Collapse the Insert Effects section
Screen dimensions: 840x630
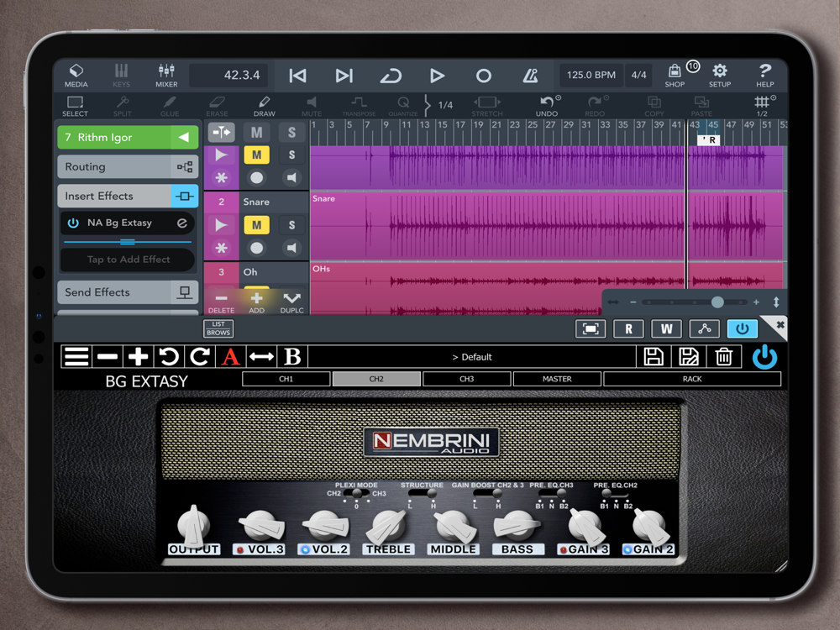pos(128,196)
